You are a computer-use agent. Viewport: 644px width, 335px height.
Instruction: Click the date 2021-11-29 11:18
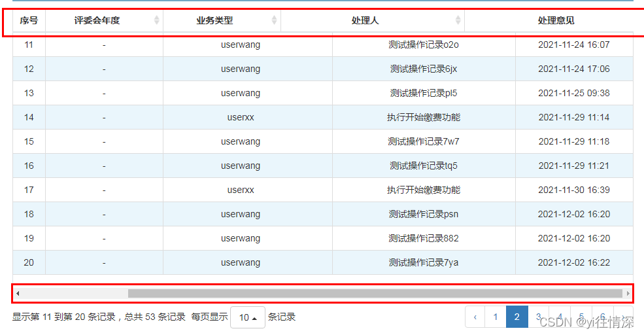click(x=574, y=142)
